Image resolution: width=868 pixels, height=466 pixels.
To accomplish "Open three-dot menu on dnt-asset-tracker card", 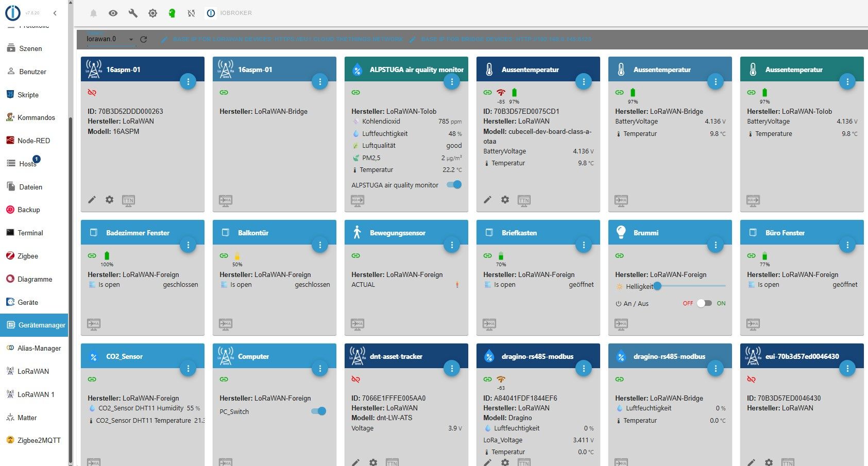I will point(452,369).
